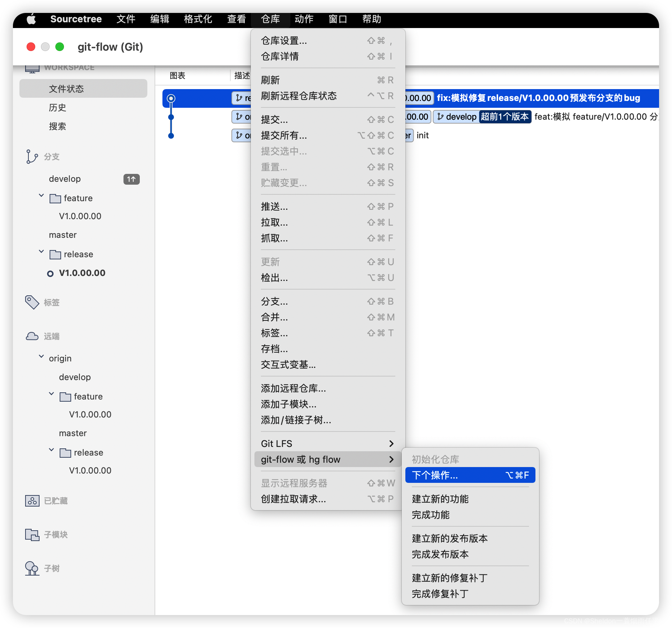
Task: Open the Sourcetree app menu
Action: [76, 19]
